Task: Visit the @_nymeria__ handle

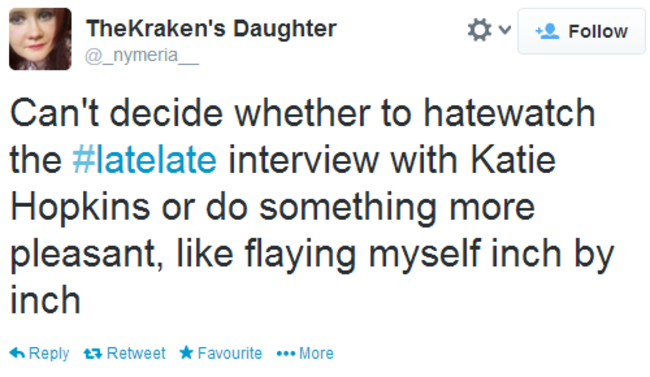Action: (142, 56)
